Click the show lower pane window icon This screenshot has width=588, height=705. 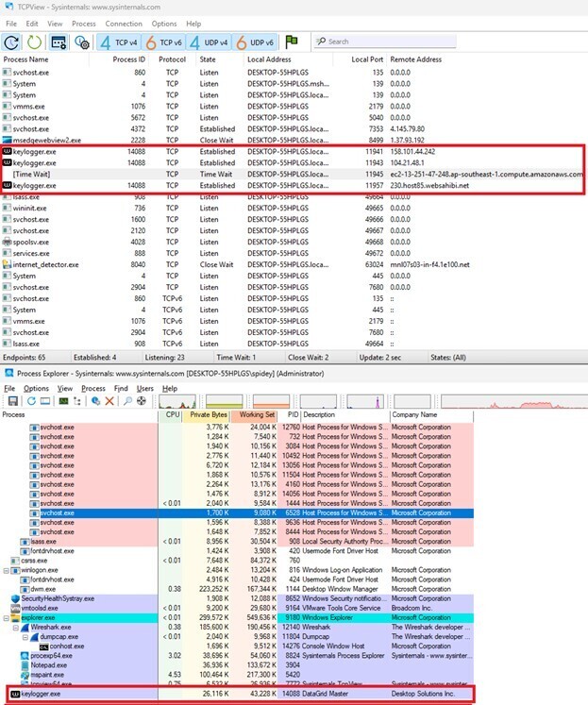(x=45, y=401)
